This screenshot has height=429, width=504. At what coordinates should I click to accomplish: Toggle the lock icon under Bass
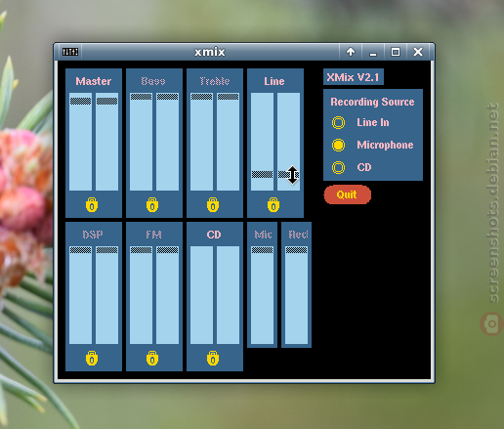(x=152, y=205)
